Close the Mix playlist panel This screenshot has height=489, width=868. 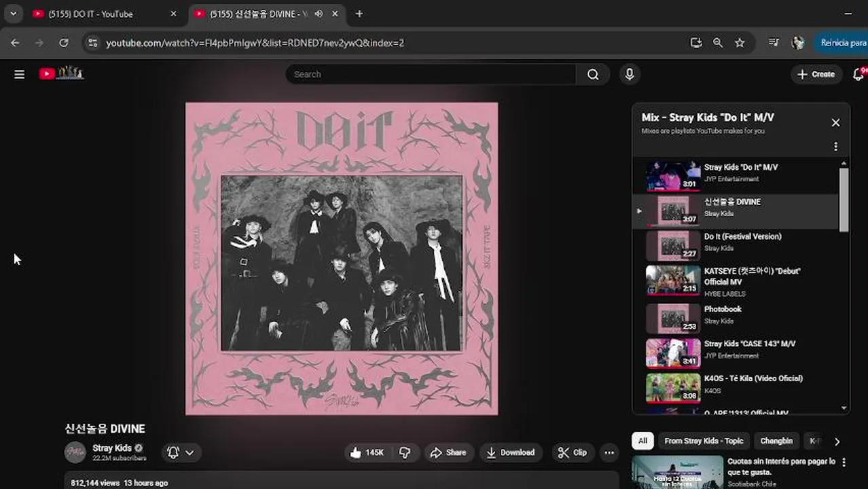(835, 122)
